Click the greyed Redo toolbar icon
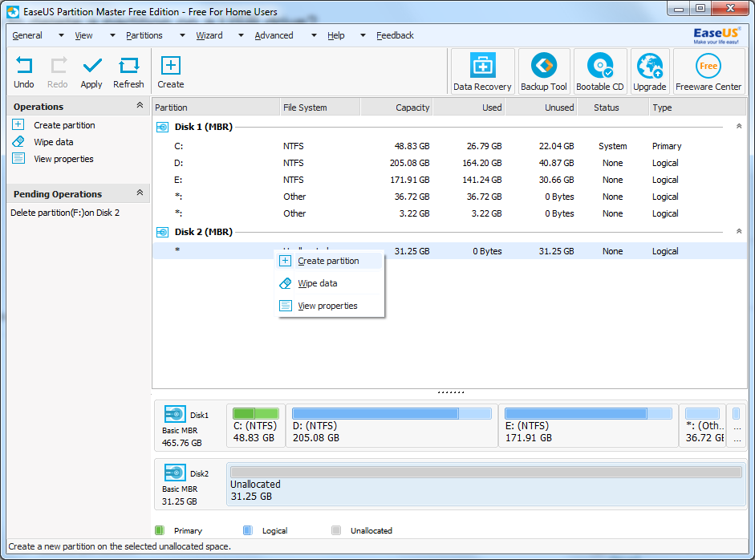The image size is (755, 560). click(x=59, y=66)
